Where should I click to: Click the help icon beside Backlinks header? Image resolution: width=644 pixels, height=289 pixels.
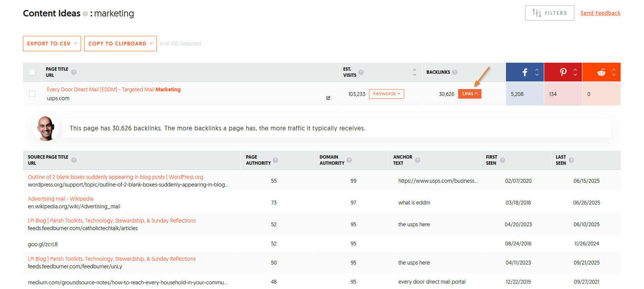click(x=455, y=72)
